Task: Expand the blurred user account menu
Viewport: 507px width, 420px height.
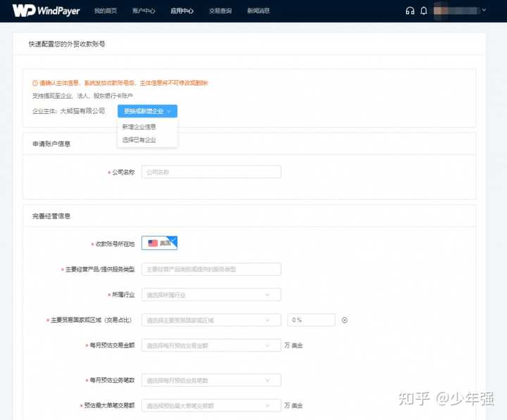Action: [460, 11]
